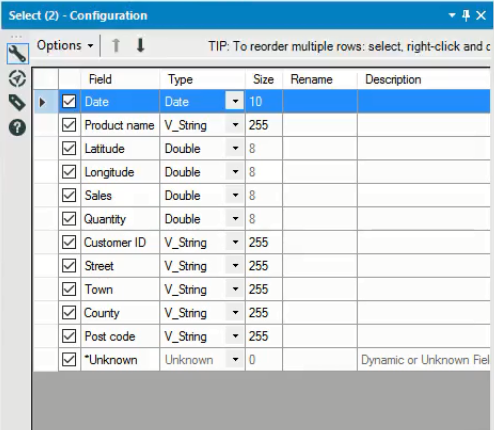Screen dimensions: 494x430
Task: Click the Field column header
Action: pos(120,79)
